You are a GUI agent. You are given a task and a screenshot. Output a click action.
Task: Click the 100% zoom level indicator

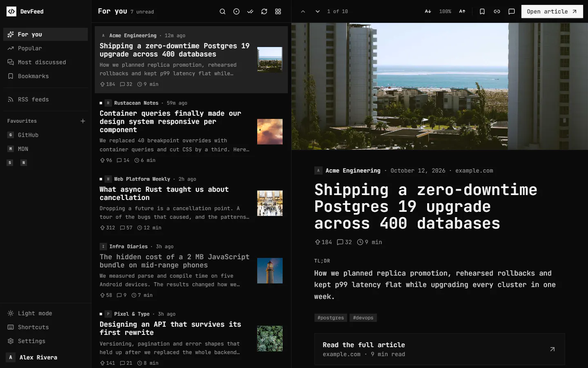pos(445,11)
